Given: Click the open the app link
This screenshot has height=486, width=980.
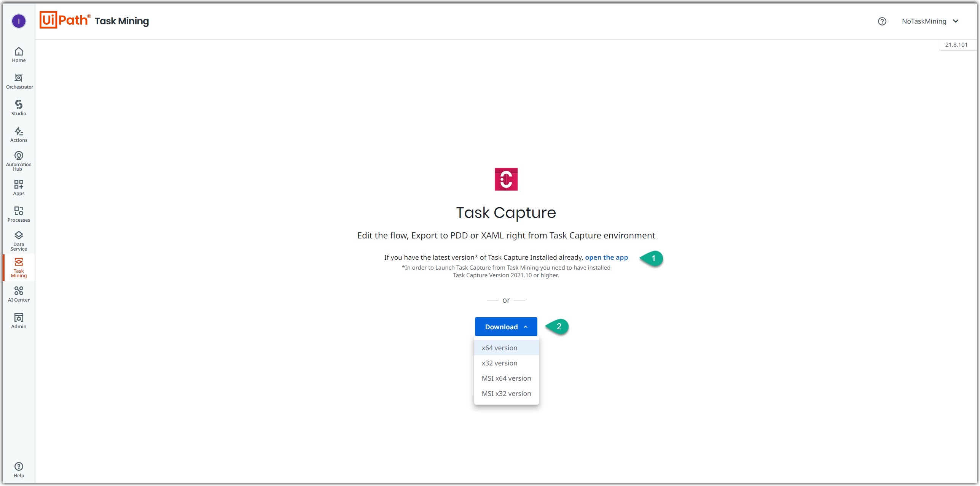Looking at the screenshot, I should click(606, 257).
